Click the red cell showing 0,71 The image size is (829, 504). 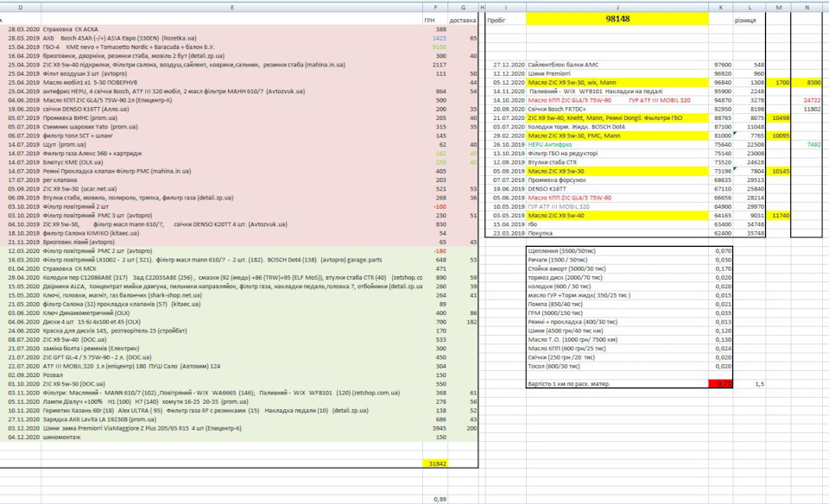(x=720, y=383)
